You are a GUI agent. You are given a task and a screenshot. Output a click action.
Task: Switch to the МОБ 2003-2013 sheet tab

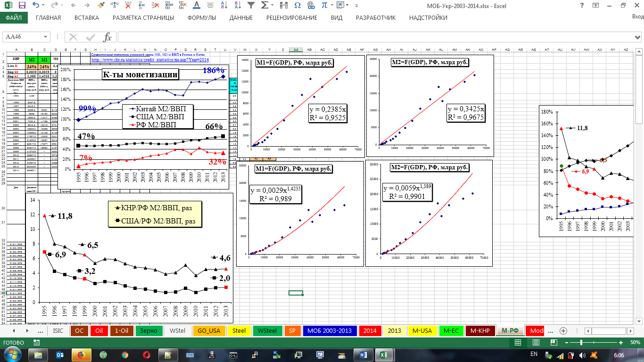(329, 331)
